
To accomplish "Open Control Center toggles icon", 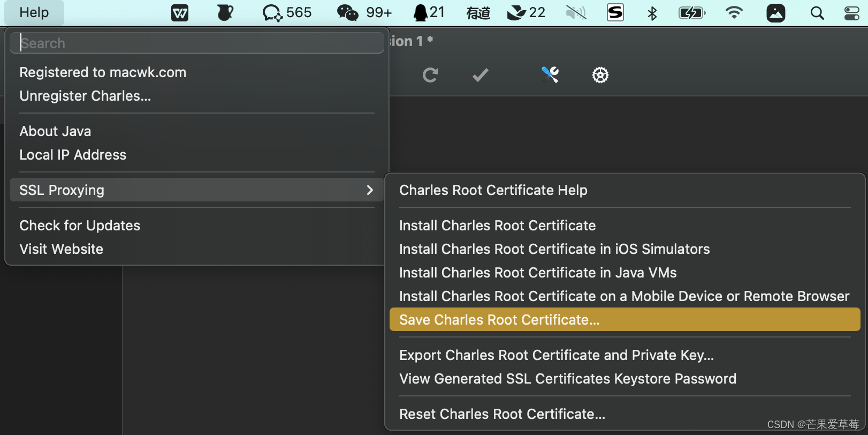I will pos(851,13).
